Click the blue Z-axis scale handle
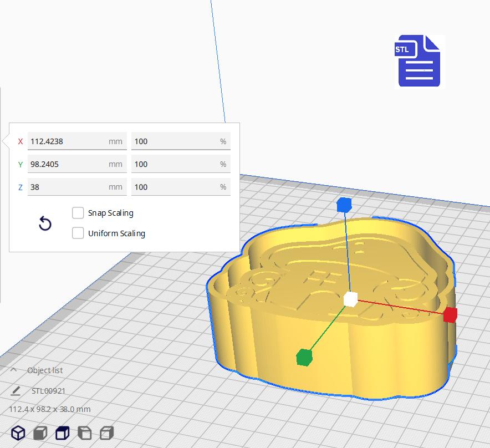This screenshot has width=490, height=448. click(345, 205)
